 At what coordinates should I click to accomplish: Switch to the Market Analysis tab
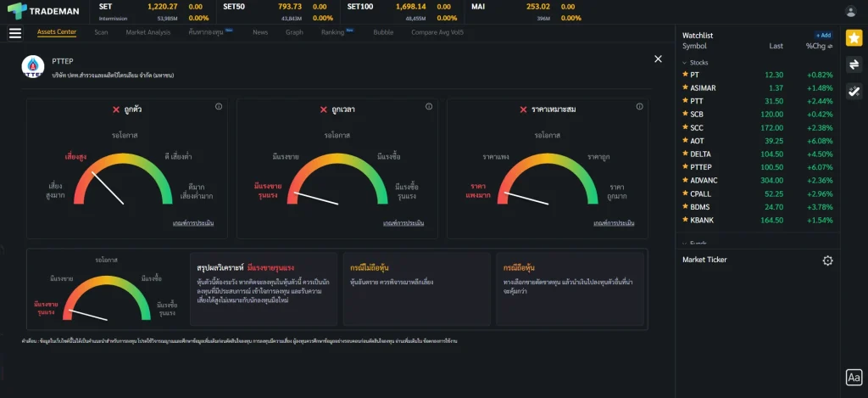click(x=147, y=32)
